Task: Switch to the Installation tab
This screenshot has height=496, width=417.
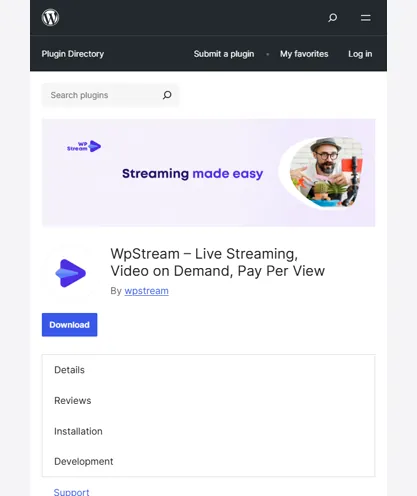Action: [78, 431]
